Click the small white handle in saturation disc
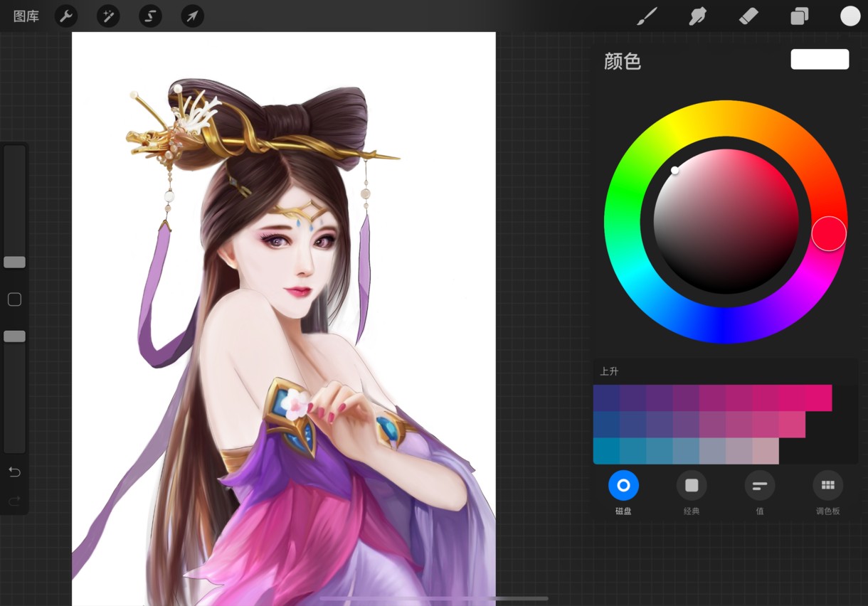Image resolution: width=868 pixels, height=606 pixels. [674, 170]
